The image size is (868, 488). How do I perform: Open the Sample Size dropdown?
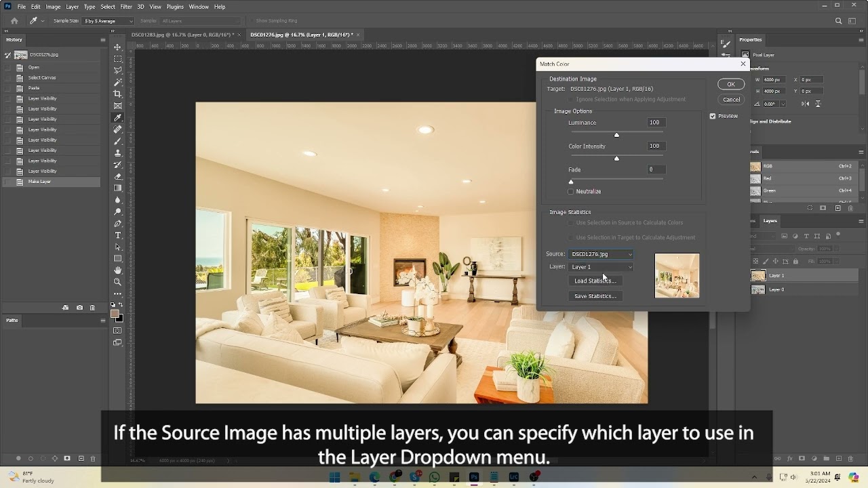point(108,21)
